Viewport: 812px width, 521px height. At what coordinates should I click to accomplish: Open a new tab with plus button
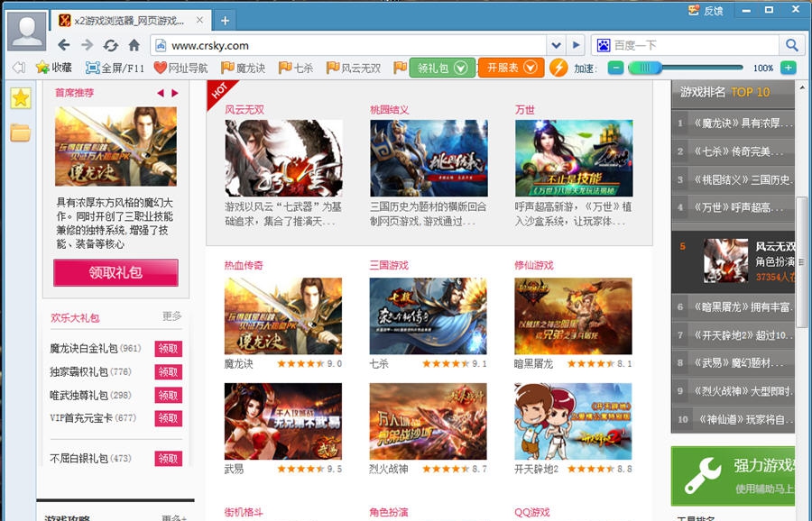click(x=225, y=21)
